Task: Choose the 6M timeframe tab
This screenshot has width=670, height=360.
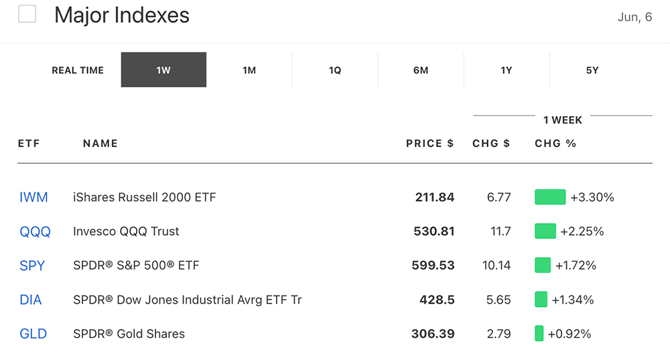Action: [x=421, y=70]
